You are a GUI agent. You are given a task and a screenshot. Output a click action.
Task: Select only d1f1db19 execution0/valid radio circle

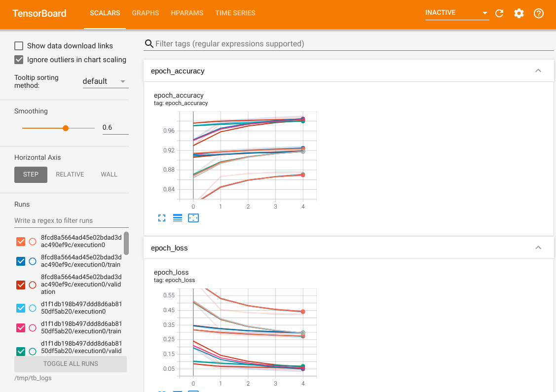coord(33,351)
